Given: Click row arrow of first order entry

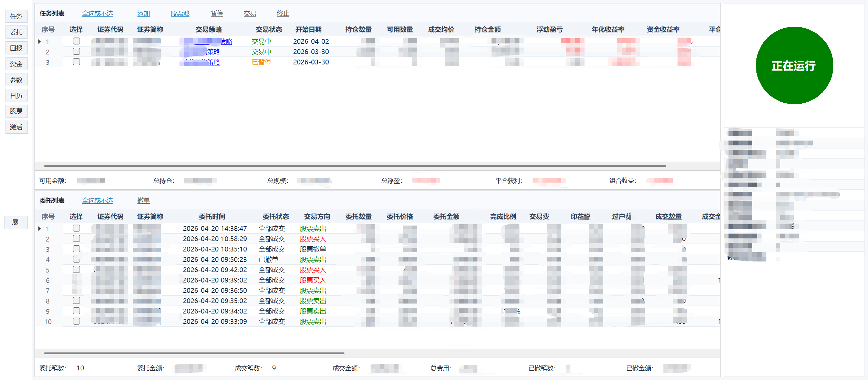Looking at the screenshot, I should [40, 228].
